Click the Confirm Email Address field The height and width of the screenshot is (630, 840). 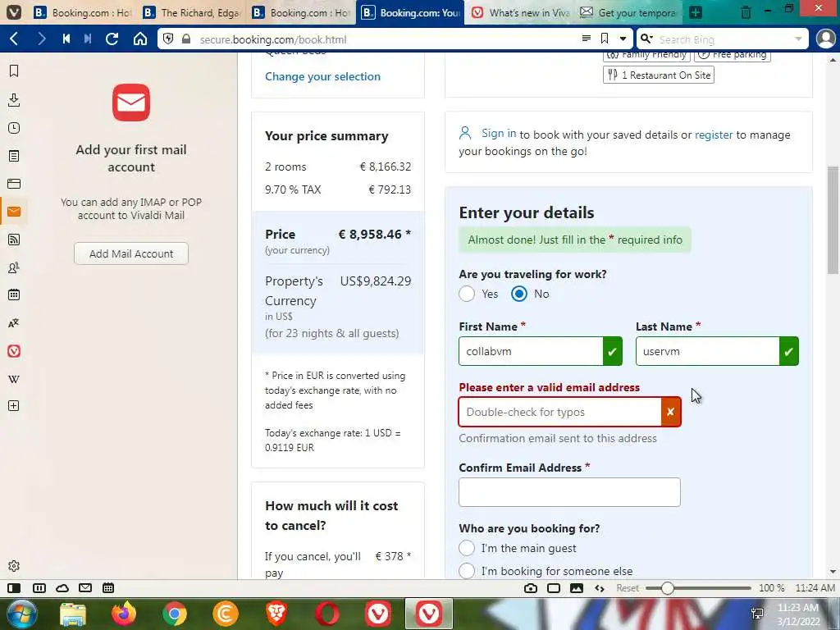569,492
